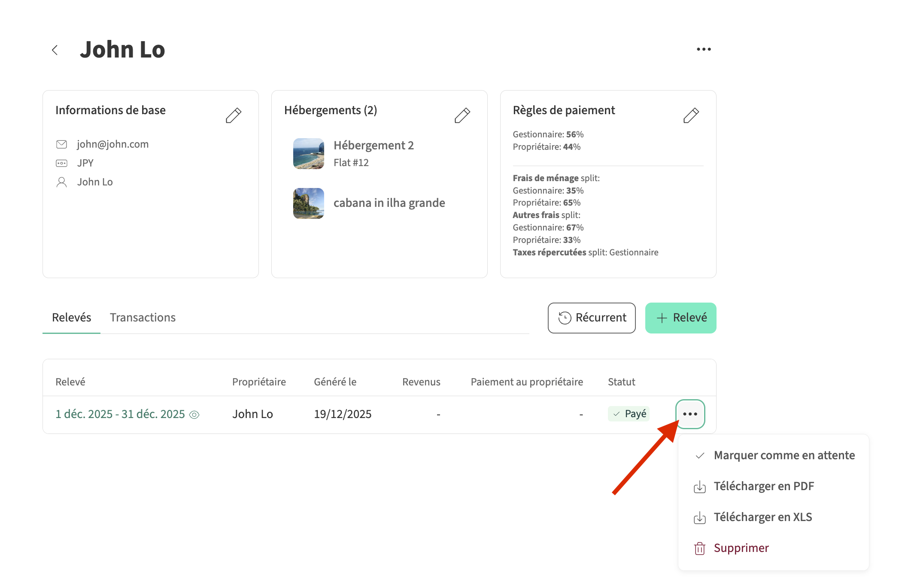Edit Informations de base with the pencil icon
The width and height of the screenshot is (905, 588).
pos(233,115)
